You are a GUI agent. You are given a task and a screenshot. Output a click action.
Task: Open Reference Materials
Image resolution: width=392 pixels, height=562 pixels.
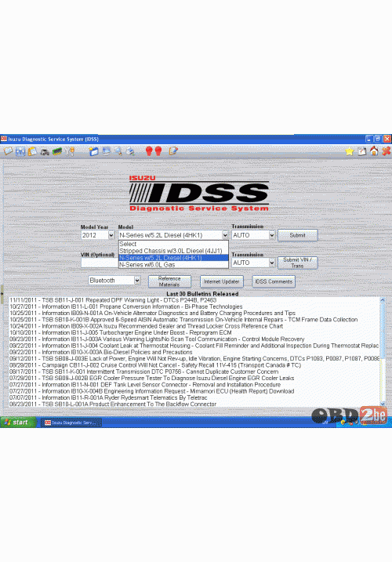pos(169,281)
